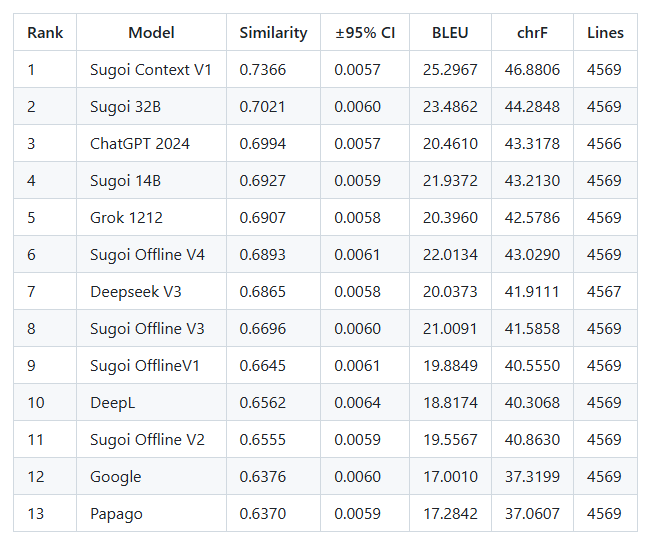Click Deepseek V3 in the Model column
Screen dimensions: 651x542
136,292
